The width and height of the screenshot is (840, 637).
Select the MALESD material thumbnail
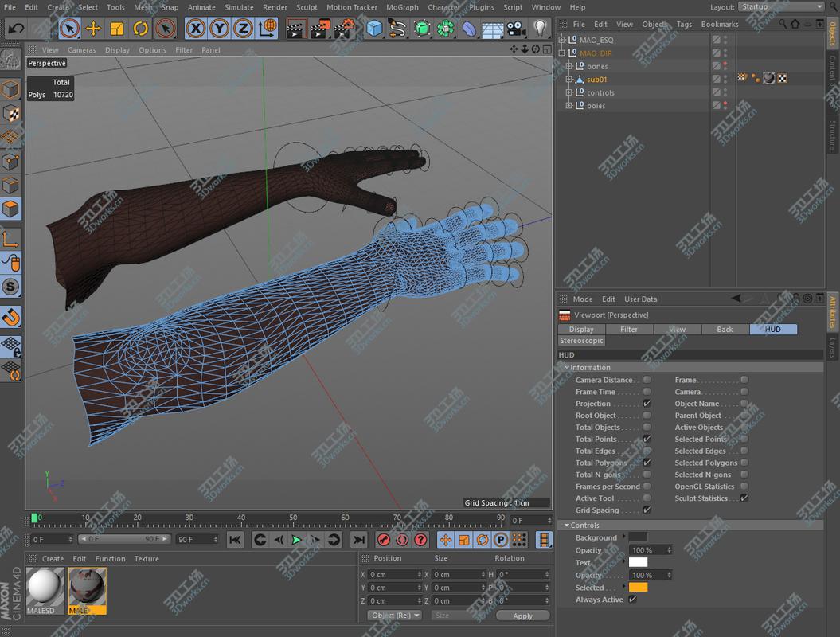click(x=45, y=590)
